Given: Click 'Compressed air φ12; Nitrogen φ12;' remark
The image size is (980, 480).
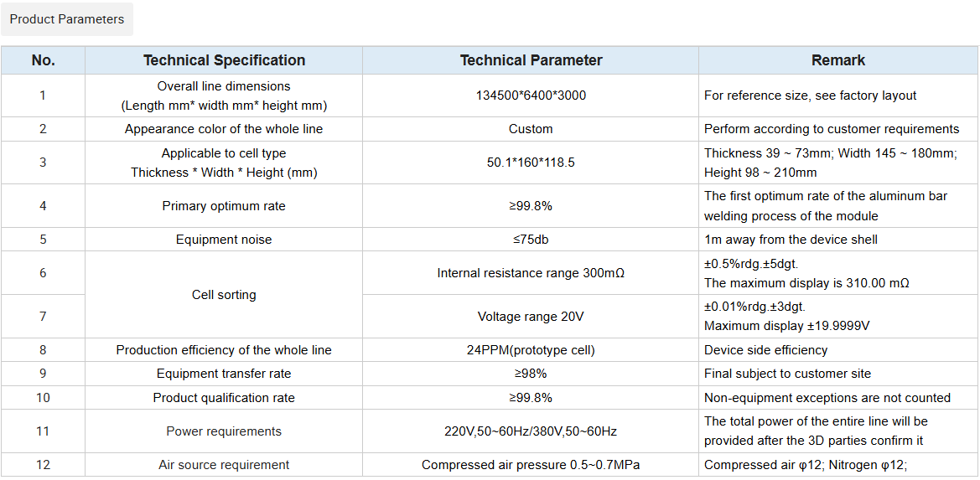Looking at the screenshot, I should point(805,465).
